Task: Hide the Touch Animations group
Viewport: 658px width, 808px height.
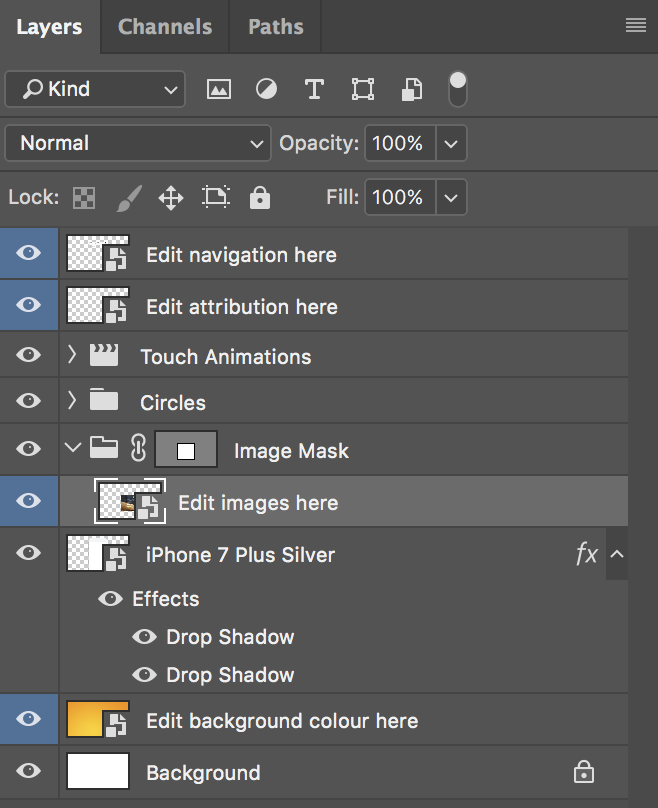Action: click(x=29, y=355)
